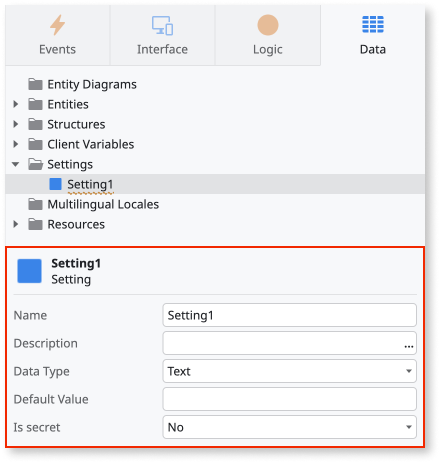Viewport: 440px width, 463px height.
Task: Click the Data Type property label
Action: [x=42, y=371]
